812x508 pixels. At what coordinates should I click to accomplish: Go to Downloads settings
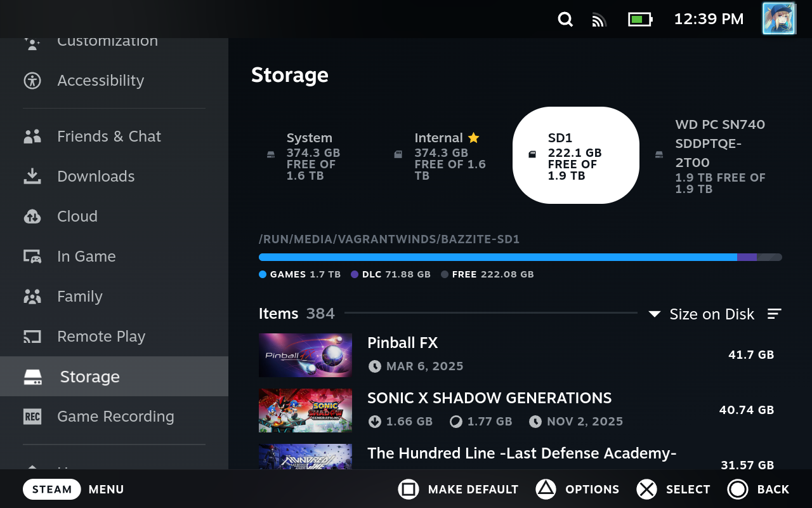[96, 177]
